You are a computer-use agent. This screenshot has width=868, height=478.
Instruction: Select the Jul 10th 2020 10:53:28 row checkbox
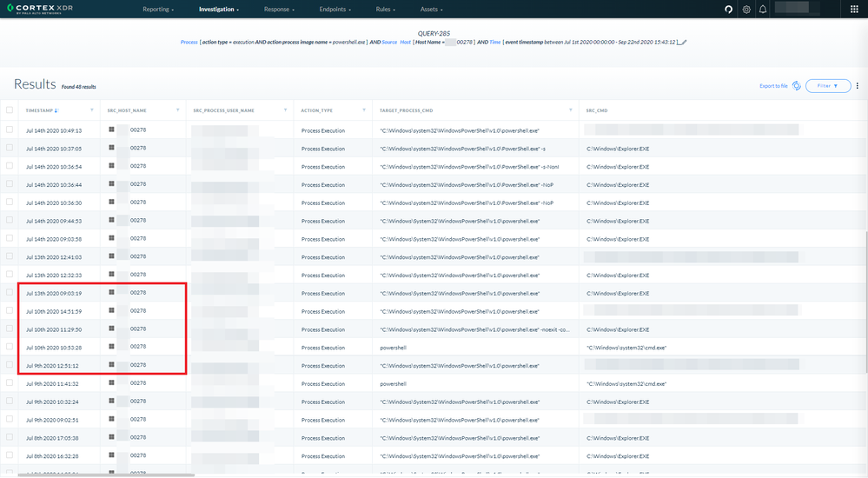pyautogui.click(x=10, y=347)
